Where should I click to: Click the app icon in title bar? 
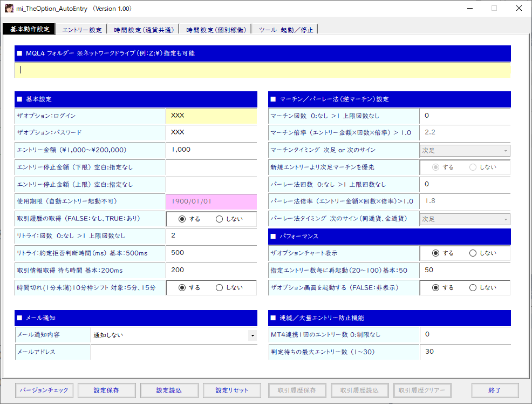click(9, 9)
